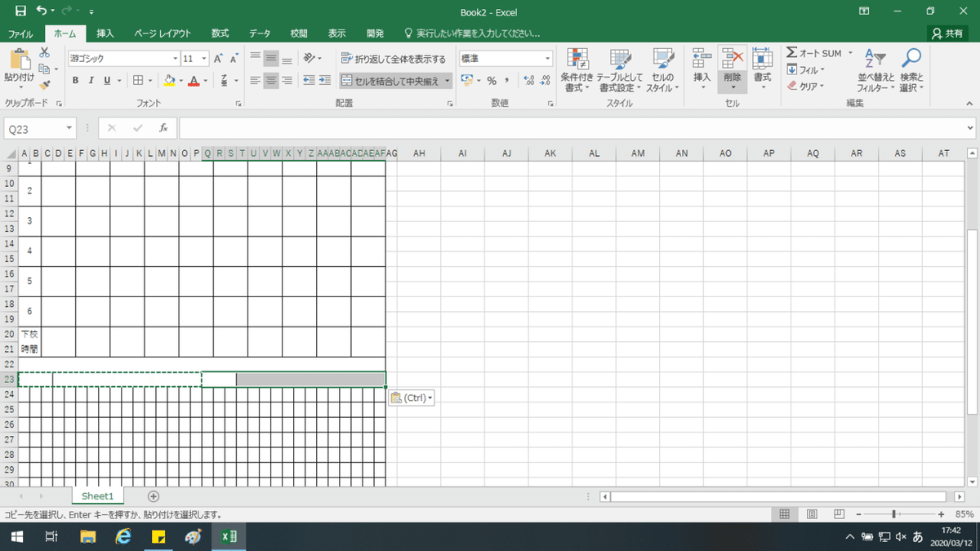Click the comma style icon
Viewport: 980px width, 551px height.
tap(507, 80)
